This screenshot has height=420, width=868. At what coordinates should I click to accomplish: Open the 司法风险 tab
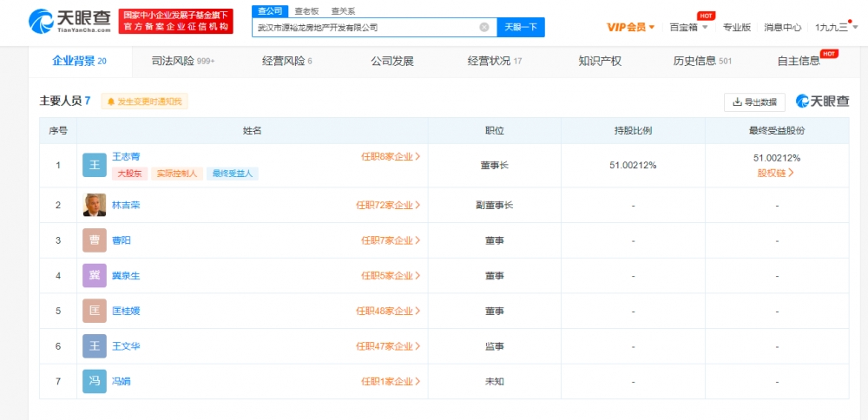[182, 62]
